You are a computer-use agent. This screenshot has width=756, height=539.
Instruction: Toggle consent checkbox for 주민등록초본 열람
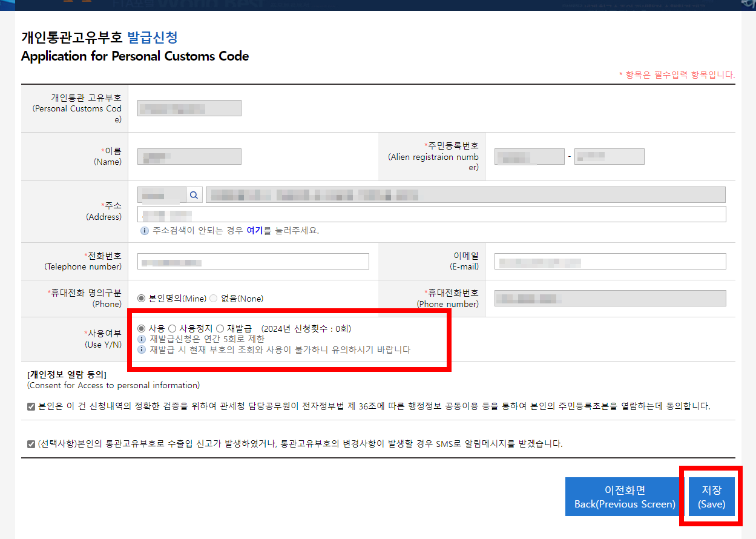point(31,406)
